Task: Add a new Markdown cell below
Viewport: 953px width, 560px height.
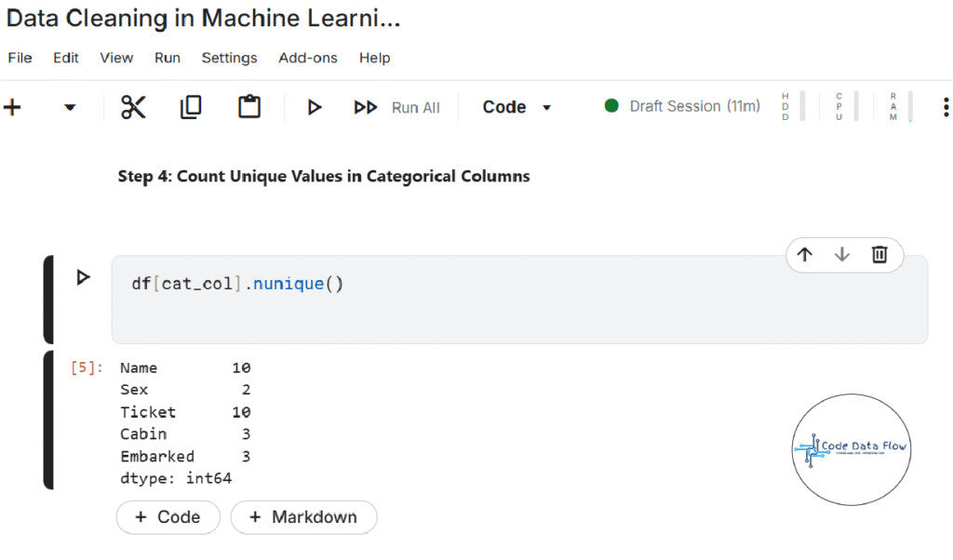Action: click(x=303, y=517)
